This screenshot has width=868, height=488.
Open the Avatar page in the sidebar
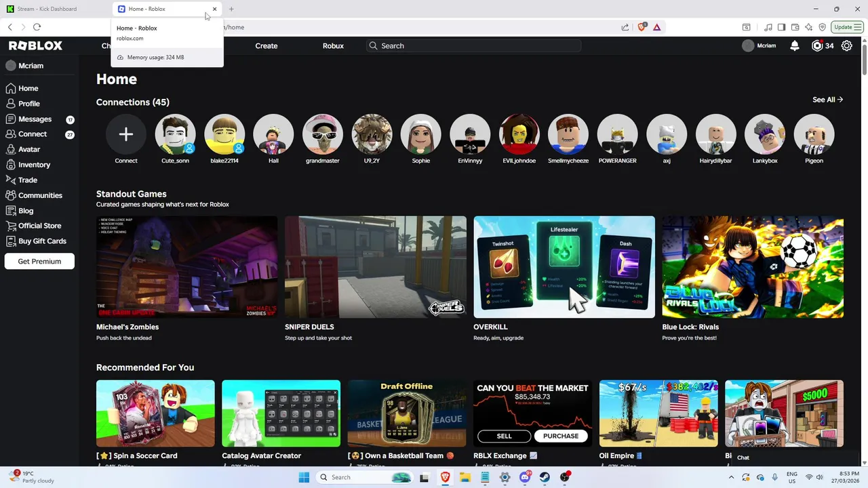coord(23,149)
